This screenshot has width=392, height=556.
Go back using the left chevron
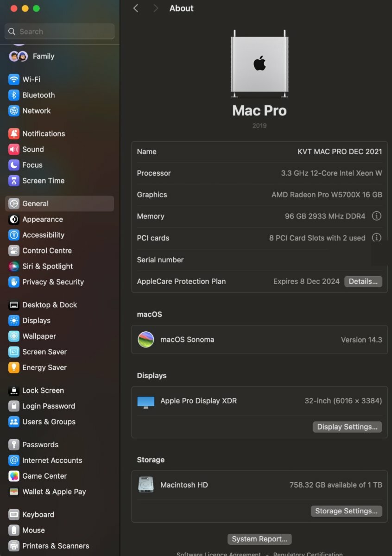pos(136,8)
